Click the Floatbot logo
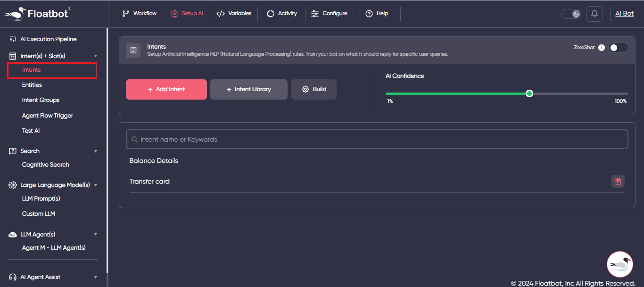The image size is (644, 287). [x=38, y=13]
